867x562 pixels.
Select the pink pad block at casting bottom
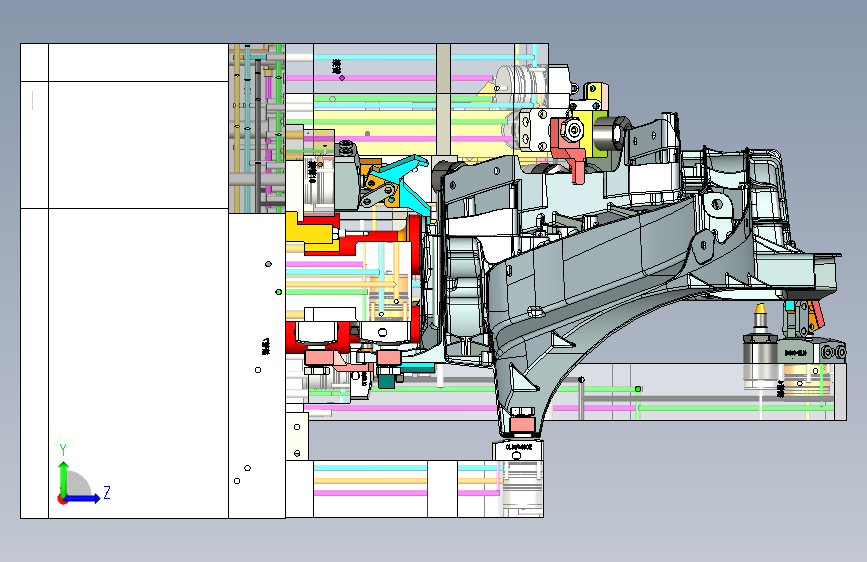coord(523,425)
